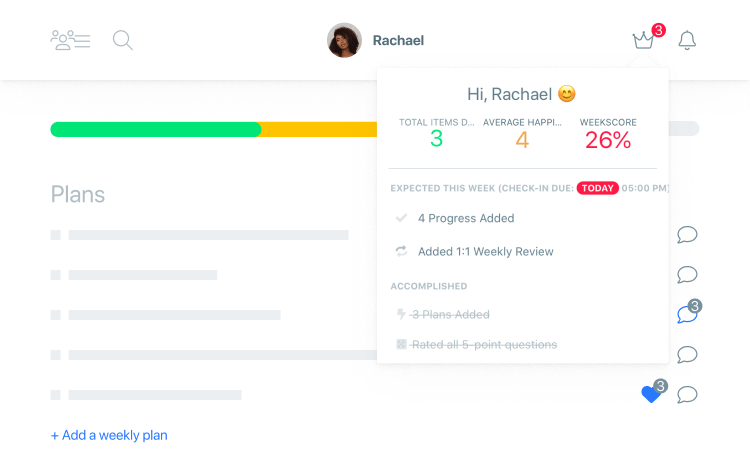The image size is (750, 470).
Task: Click the red TODAY badge
Action: (597, 188)
